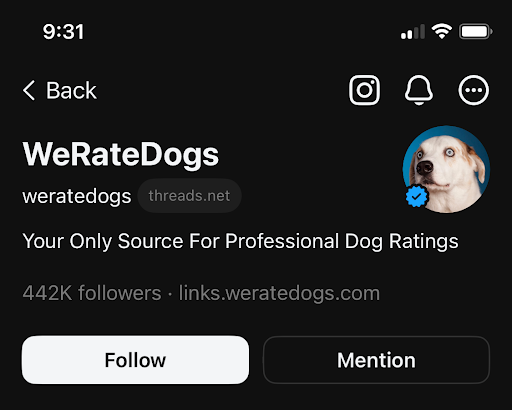Click the battery status icon
512x410 pixels.
(x=476, y=32)
